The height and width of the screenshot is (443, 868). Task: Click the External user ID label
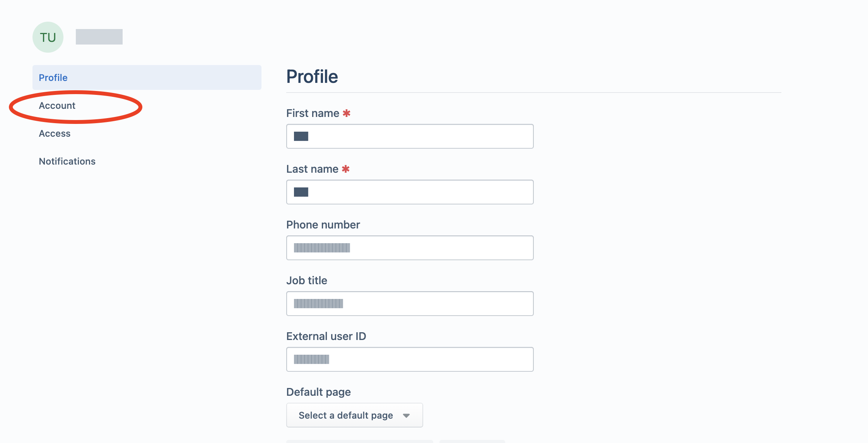pos(326,336)
